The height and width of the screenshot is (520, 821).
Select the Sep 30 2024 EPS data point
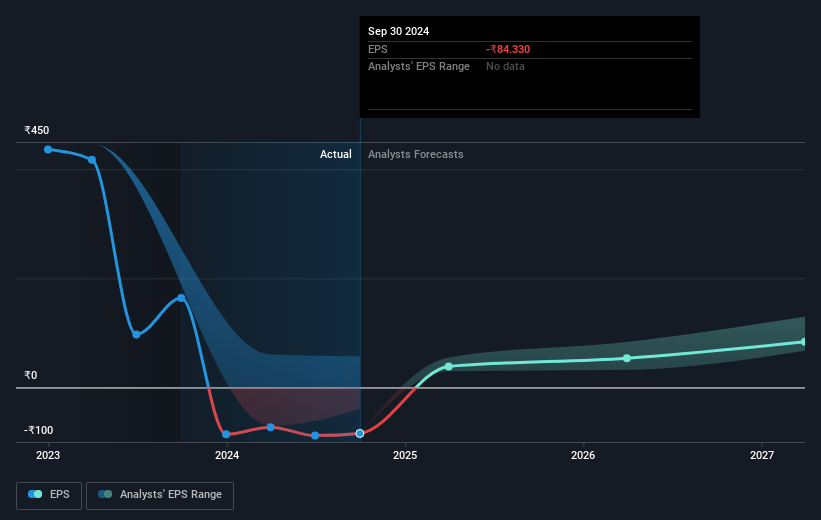[360, 434]
